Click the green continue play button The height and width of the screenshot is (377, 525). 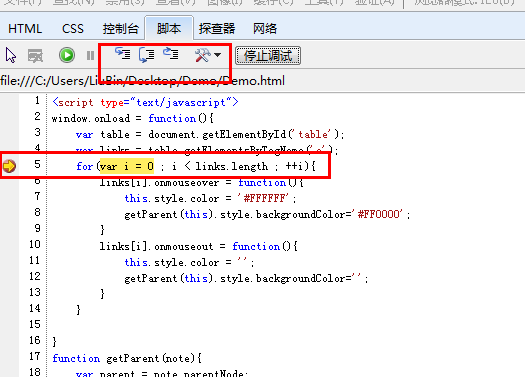click(67, 55)
